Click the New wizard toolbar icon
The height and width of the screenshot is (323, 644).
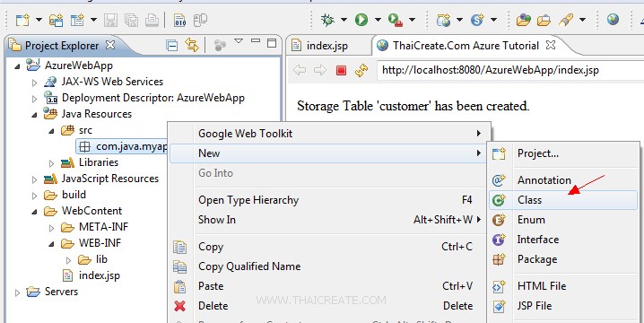(x=22, y=20)
